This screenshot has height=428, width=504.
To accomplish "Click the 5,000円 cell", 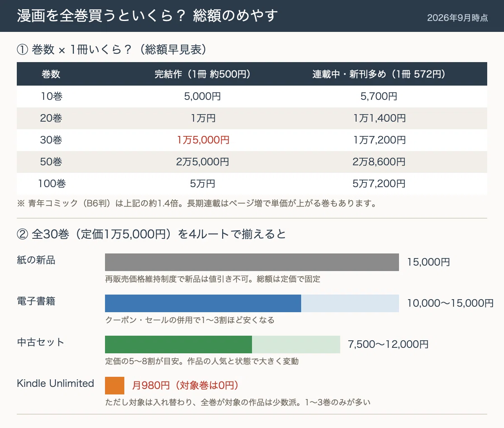I will (202, 97).
